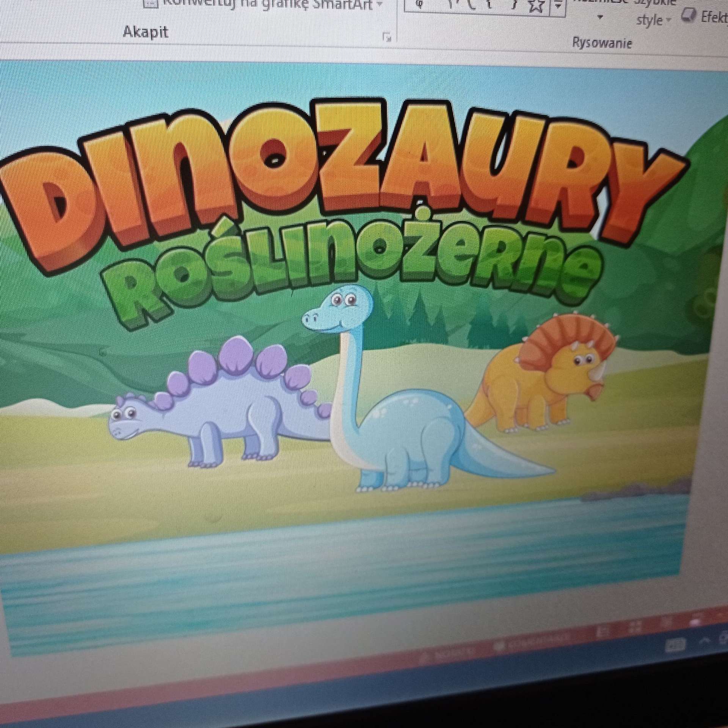Click the touch keyboard taskbar icon
Viewport: 728px width, 728px height.
(x=675, y=645)
